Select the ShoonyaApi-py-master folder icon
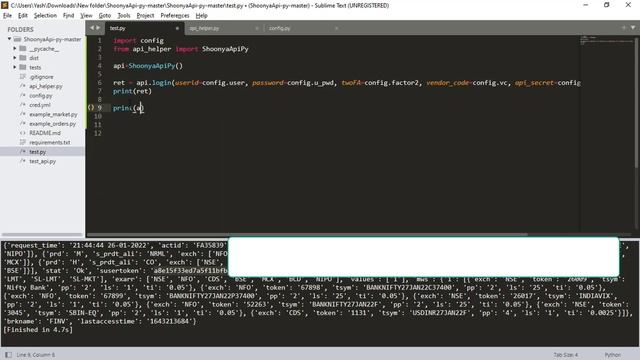 pyautogui.click(x=17, y=39)
